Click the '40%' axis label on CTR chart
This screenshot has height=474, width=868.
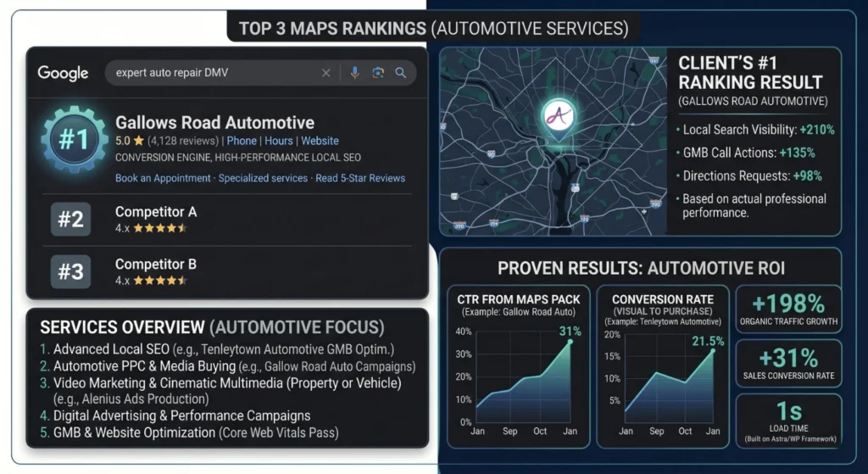pyautogui.click(x=464, y=332)
